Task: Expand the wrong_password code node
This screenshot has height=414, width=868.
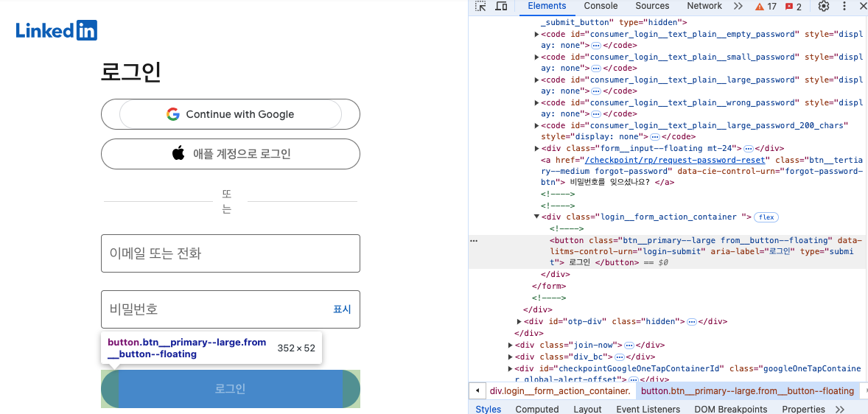Action: pyautogui.click(x=536, y=103)
